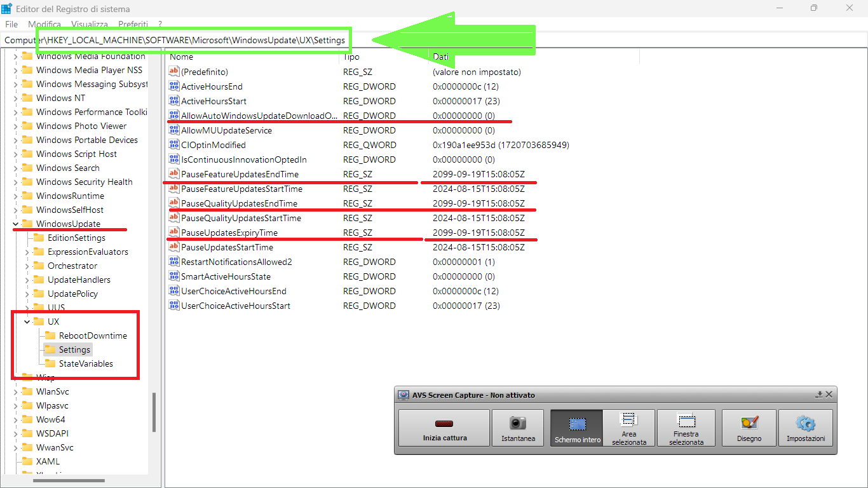
Task: Select the WSDAPI key
Action: [53, 433]
